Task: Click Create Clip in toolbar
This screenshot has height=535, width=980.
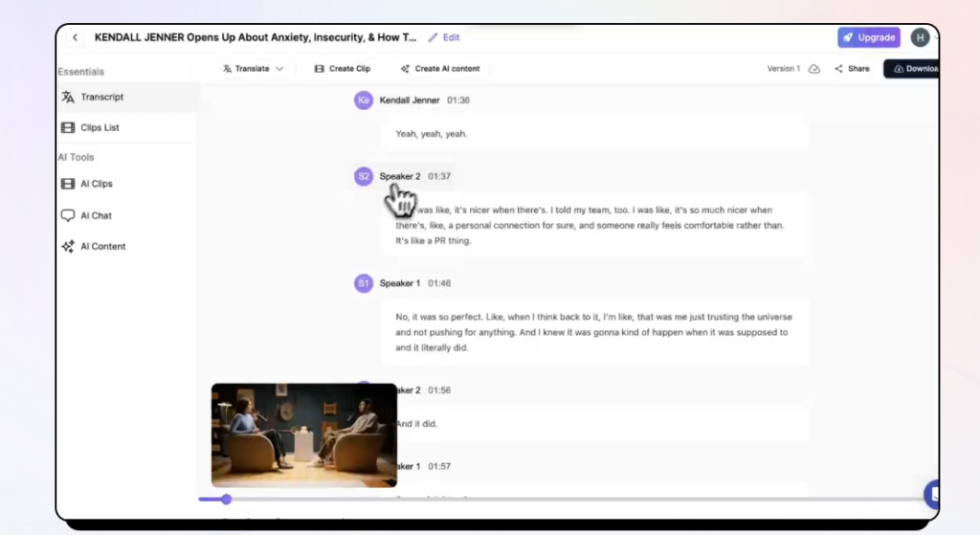Action: click(343, 69)
